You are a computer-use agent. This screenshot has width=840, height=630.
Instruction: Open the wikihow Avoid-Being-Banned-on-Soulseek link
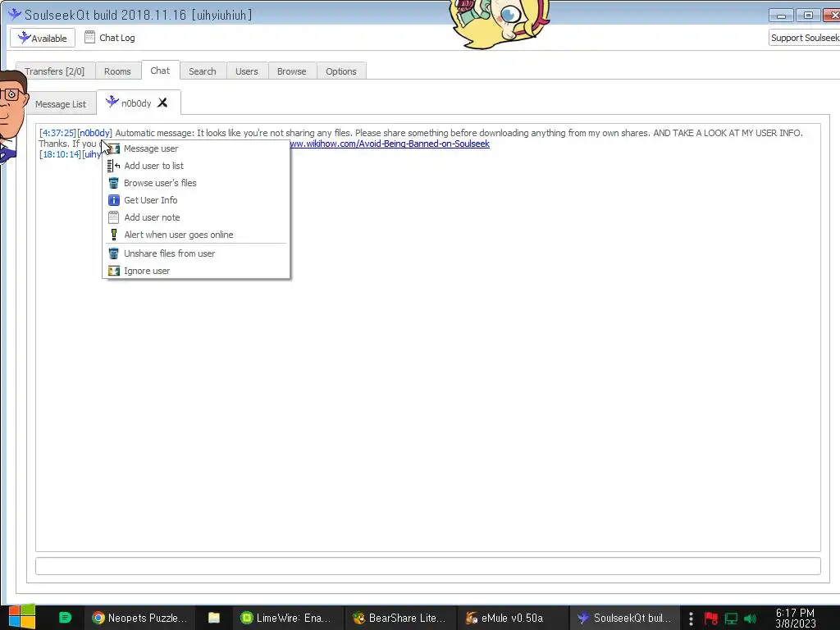point(390,144)
